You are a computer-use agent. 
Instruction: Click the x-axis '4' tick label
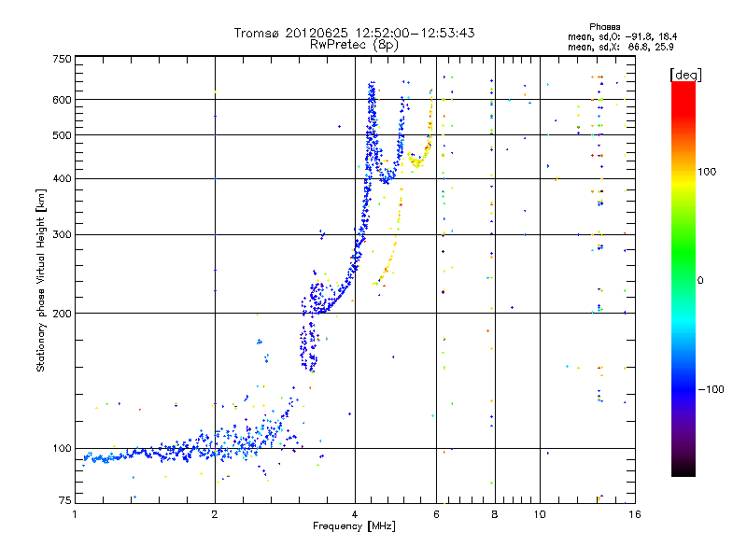point(355,514)
